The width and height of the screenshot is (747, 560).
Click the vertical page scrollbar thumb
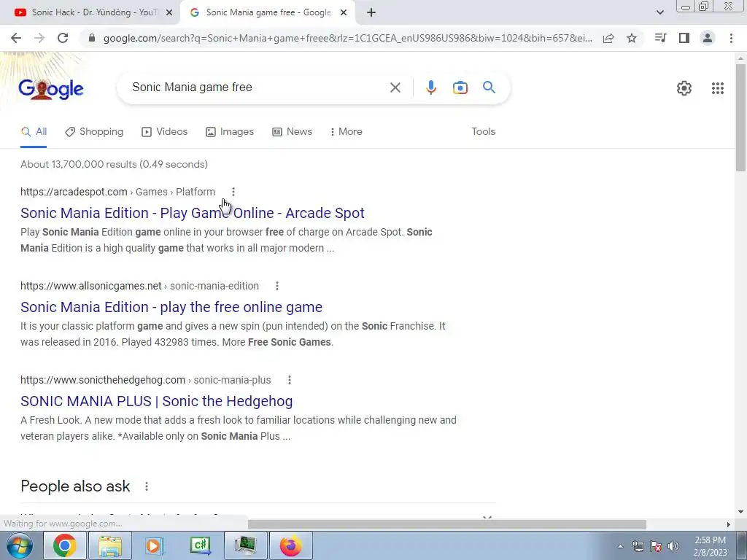740,117
